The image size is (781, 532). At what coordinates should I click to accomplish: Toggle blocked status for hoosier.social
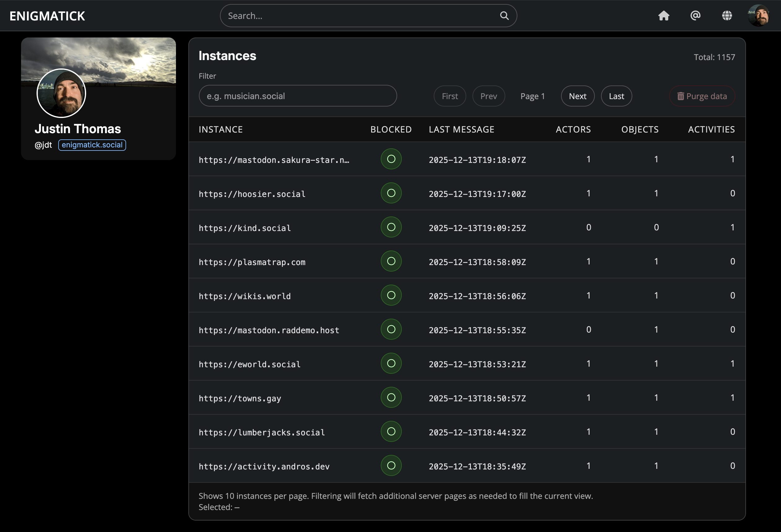coord(391,193)
